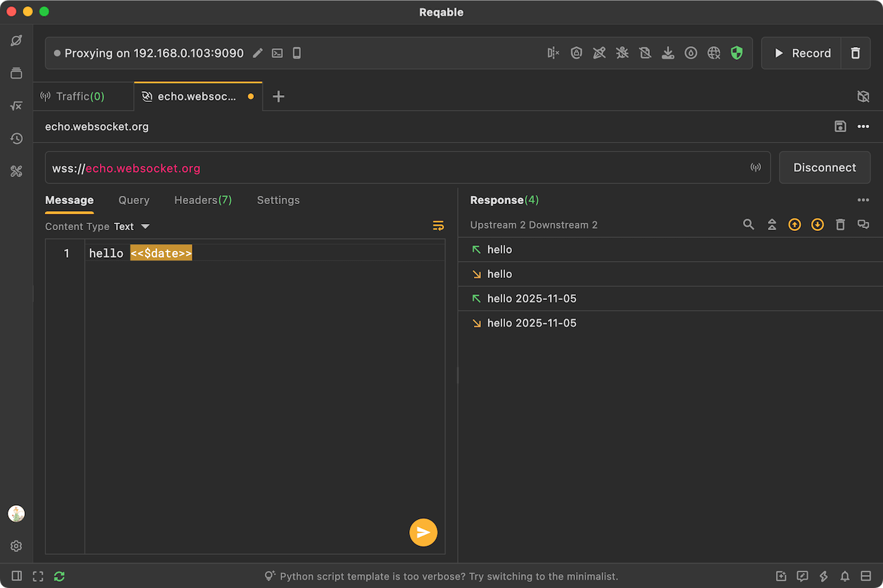Click the wss://echo.websocket.org URL field

click(x=400, y=168)
